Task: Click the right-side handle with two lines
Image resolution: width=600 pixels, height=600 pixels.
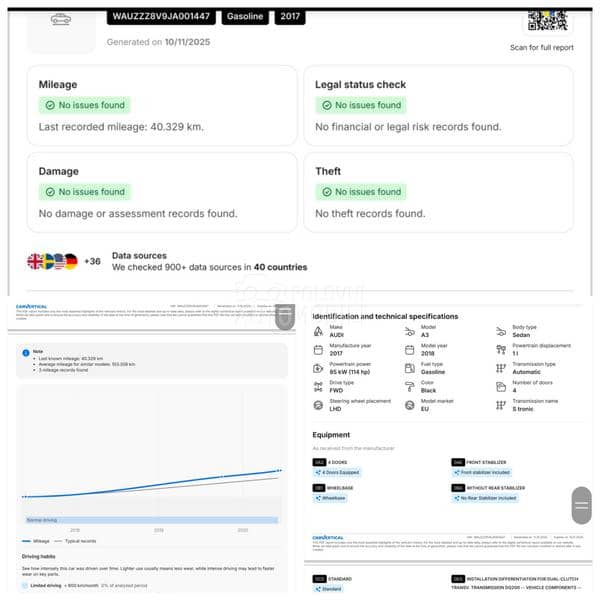Action: tap(581, 506)
